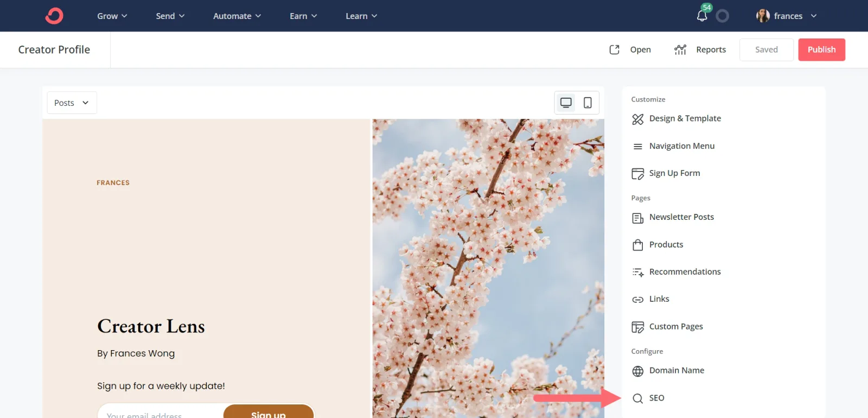Viewport: 868px width, 418px height.
Task: Click the ConvertKit logo icon
Action: (54, 16)
